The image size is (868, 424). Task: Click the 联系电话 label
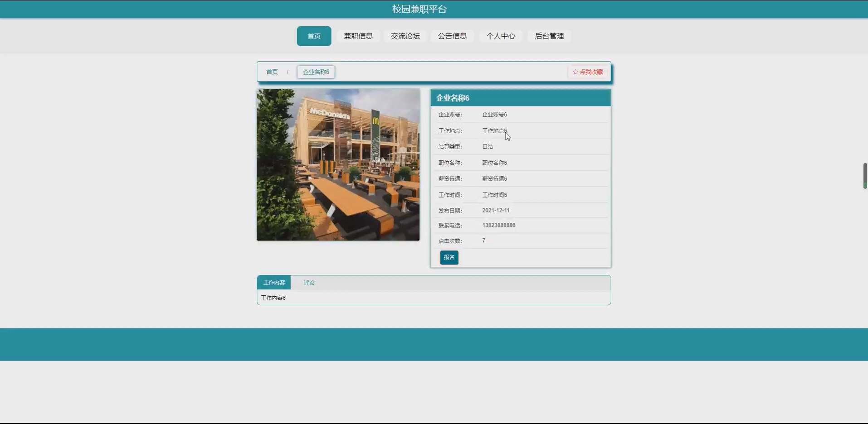point(450,226)
